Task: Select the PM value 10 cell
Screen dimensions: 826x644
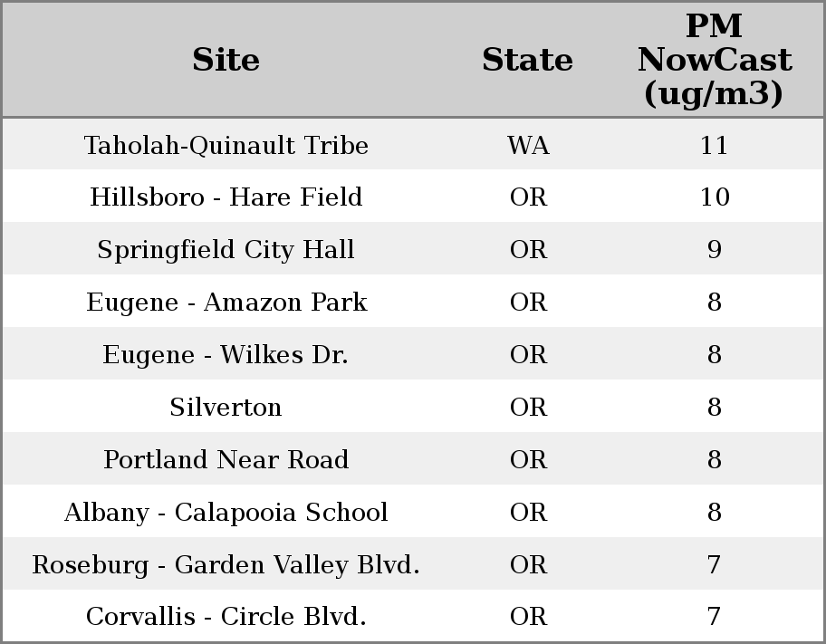Action: 714,197
